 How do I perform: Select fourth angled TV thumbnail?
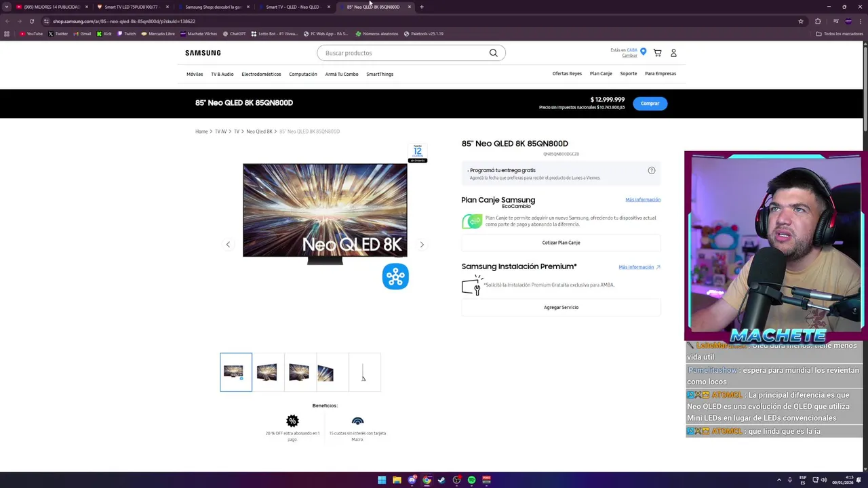pyautogui.click(x=332, y=372)
